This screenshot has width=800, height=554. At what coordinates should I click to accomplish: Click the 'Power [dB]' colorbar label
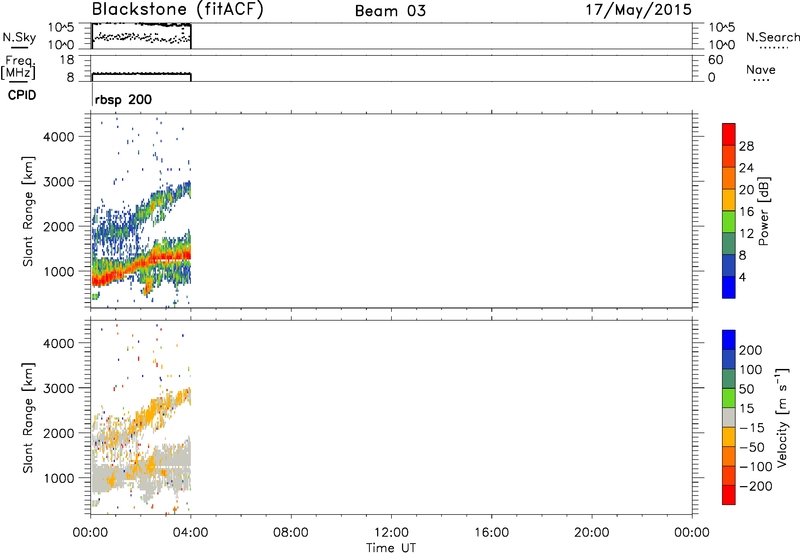(764, 211)
